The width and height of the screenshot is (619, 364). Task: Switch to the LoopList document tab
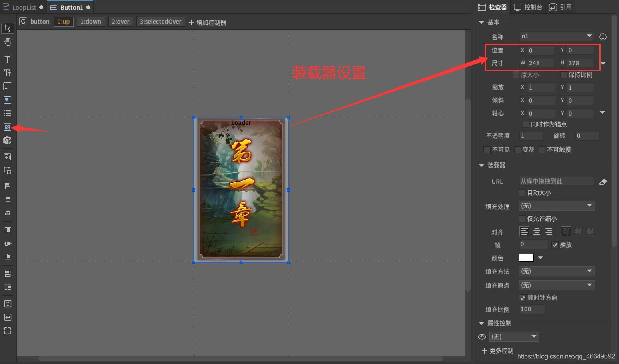click(x=24, y=7)
